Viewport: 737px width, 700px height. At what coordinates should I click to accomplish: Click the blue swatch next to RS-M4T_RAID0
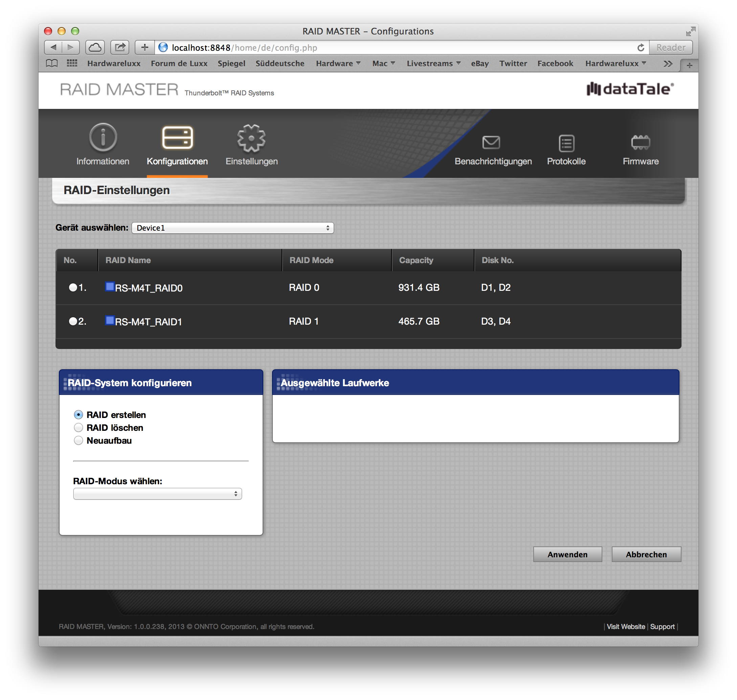click(x=110, y=286)
